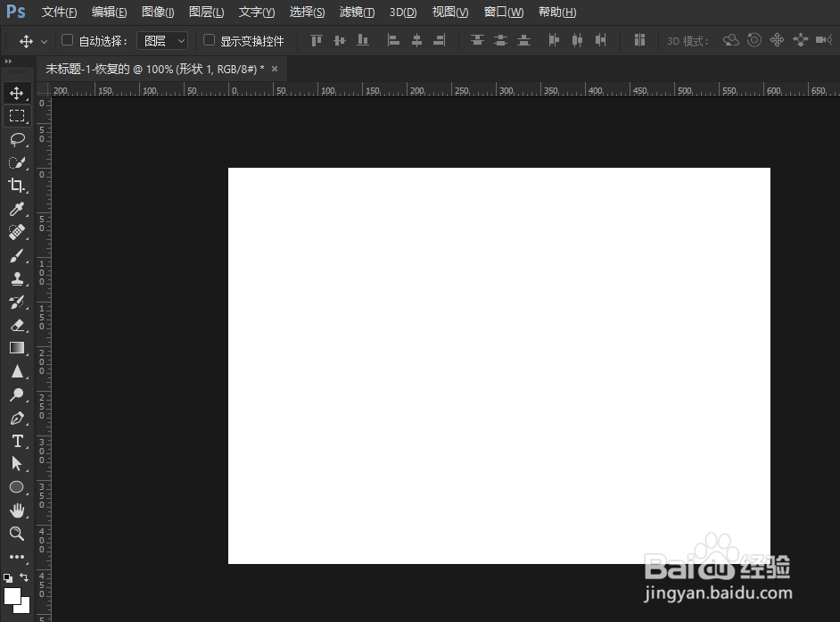Click the align right edges icon
Screen dimensions: 840x622
coord(440,40)
